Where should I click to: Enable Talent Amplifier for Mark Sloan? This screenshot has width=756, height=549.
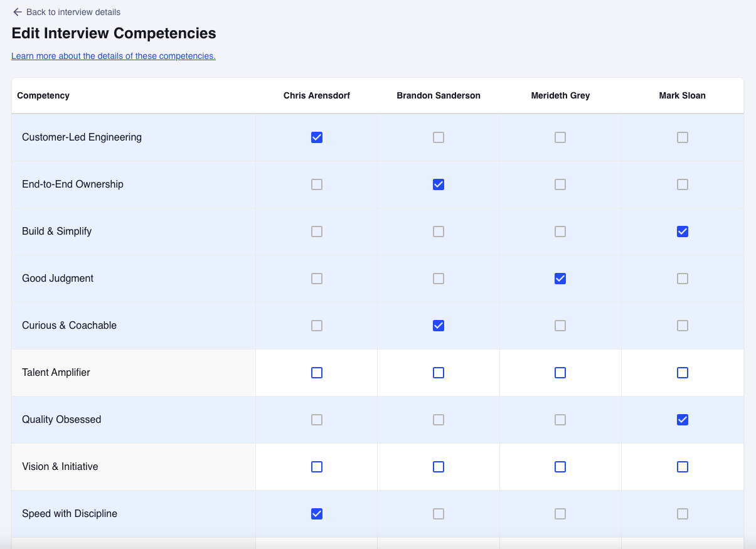[x=683, y=372]
